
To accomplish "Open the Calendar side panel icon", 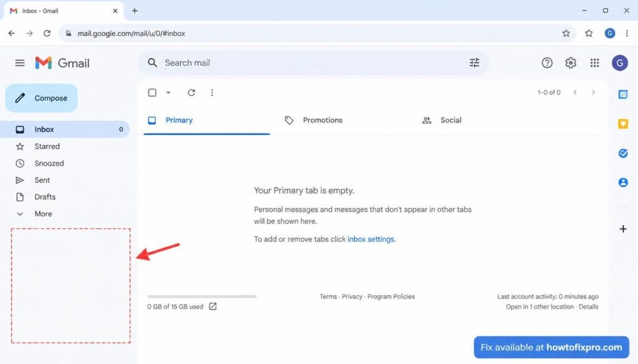I will [x=623, y=94].
